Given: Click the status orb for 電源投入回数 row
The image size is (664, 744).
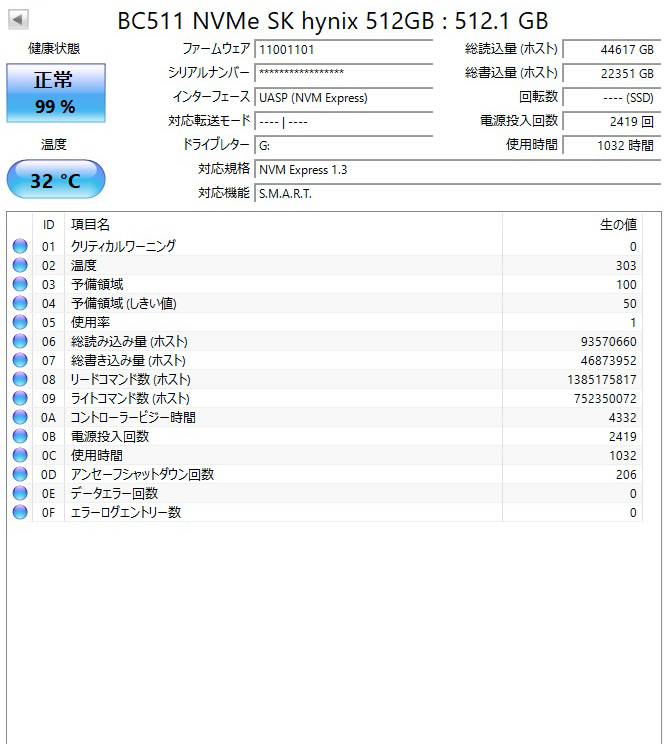Looking at the screenshot, I should (x=20, y=436).
